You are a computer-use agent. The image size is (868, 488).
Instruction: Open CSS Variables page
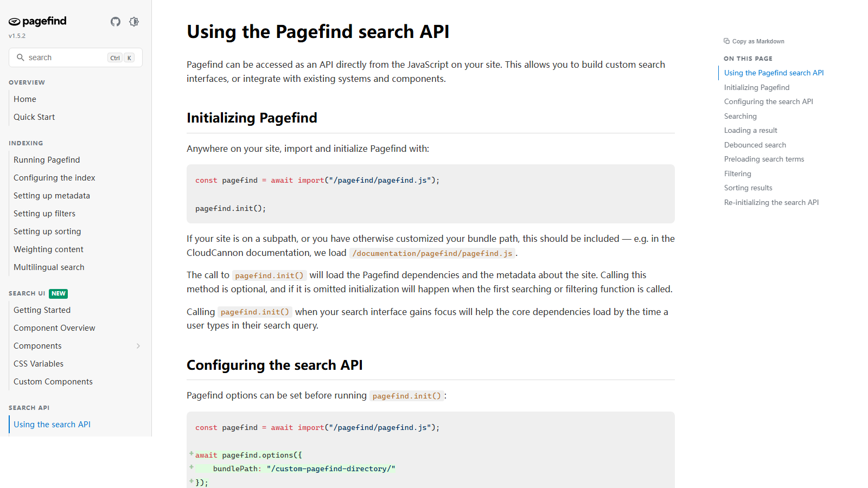point(39,364)
